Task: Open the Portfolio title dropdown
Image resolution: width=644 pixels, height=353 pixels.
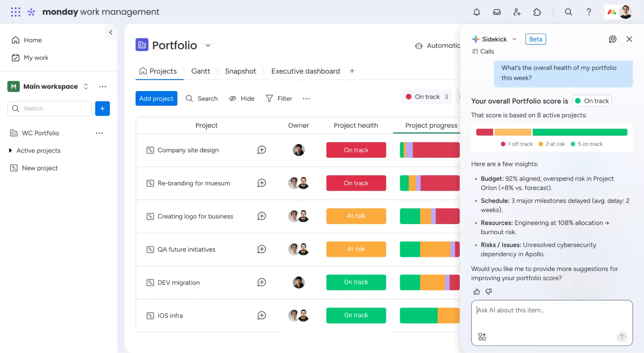Action: pyautogui.click(x=208, y=45)
